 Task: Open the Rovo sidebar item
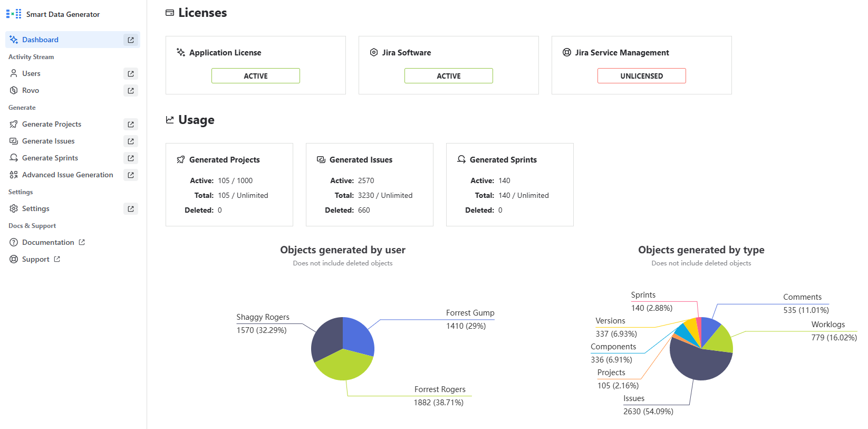(x=73, y=90)
